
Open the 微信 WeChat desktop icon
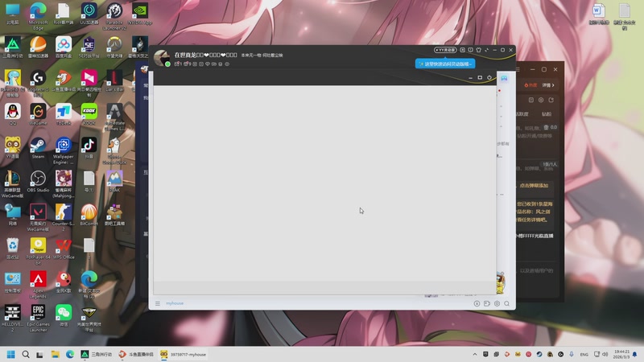point(64,315)
